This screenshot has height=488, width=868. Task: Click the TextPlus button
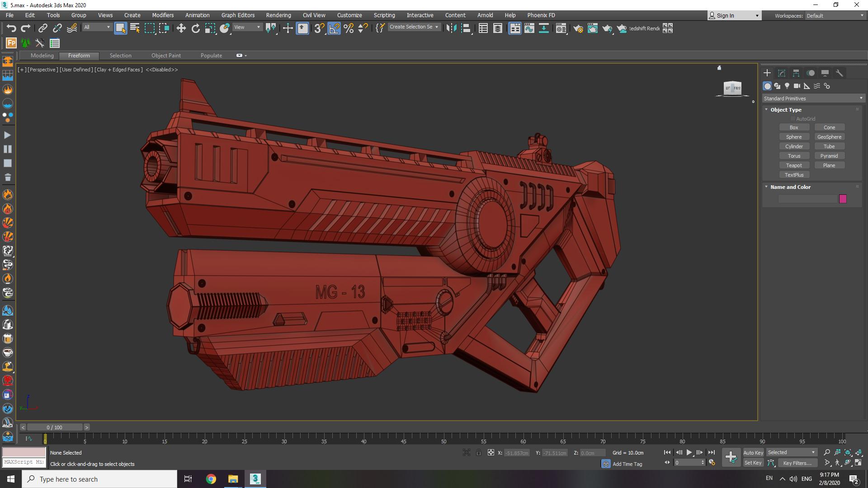(794, 175)
